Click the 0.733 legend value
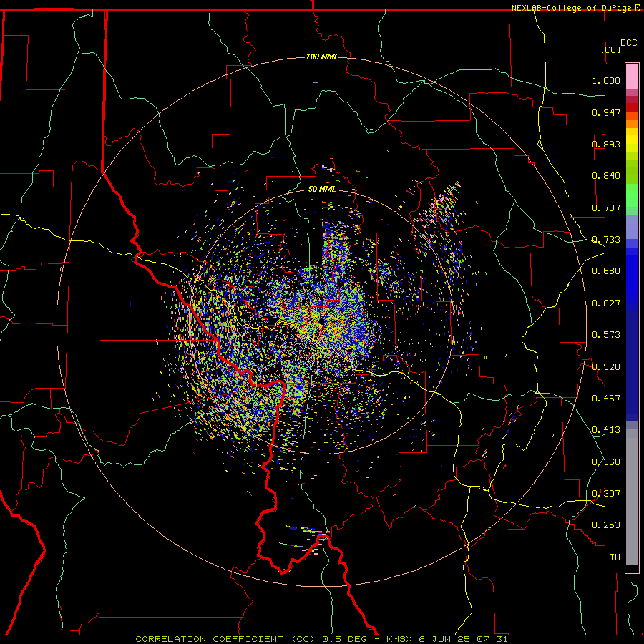The image size is (644, 644). coord(606,240)
